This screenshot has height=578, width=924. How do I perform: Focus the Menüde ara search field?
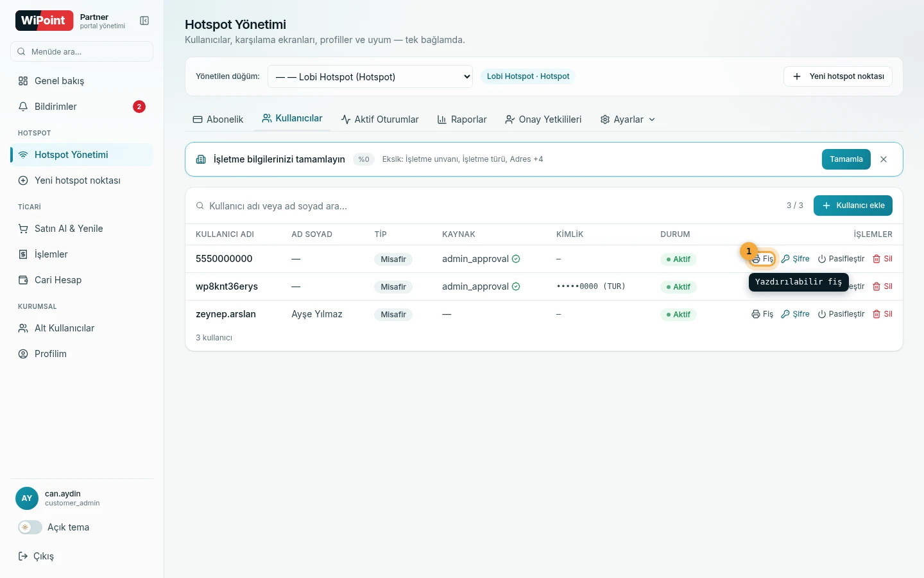click(81, 51)
